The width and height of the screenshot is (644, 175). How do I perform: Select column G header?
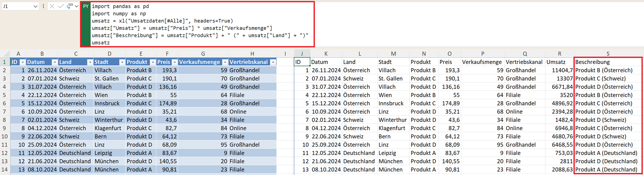point(203,54)
